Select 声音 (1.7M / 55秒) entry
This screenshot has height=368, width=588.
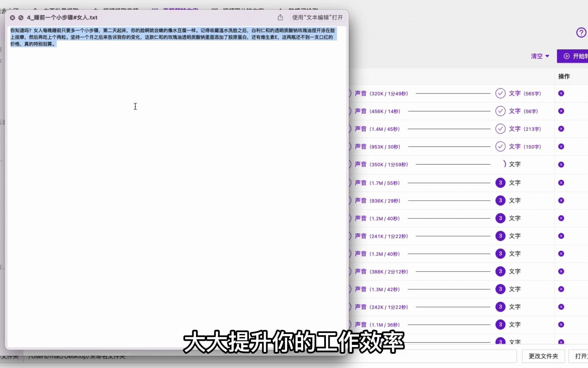pyautogui.click(x=377, y=183)
